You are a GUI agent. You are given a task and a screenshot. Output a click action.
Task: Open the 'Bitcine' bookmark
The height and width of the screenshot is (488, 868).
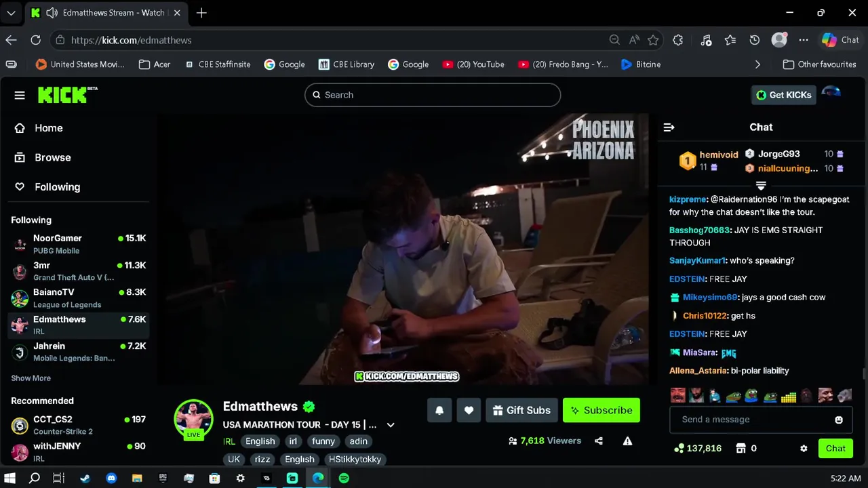click(641, 64)
